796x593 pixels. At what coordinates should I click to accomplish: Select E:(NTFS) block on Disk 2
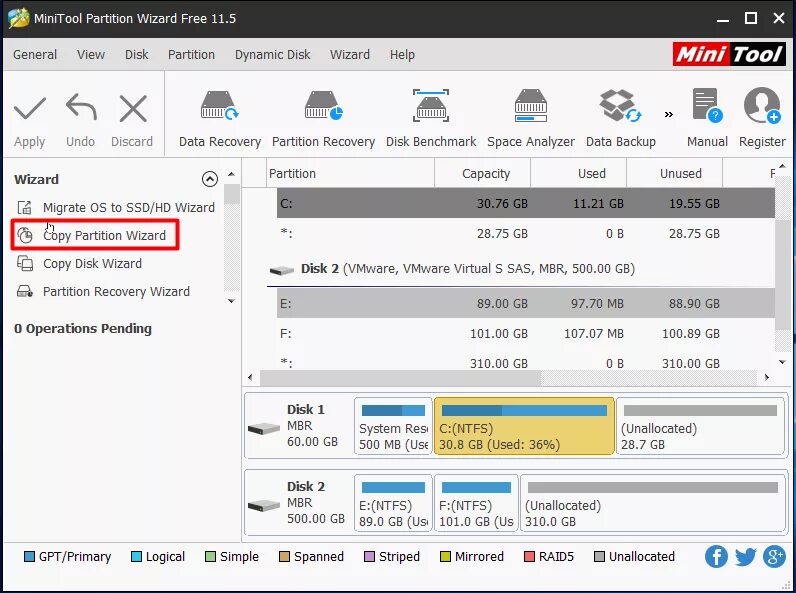[x=393, y=503]
